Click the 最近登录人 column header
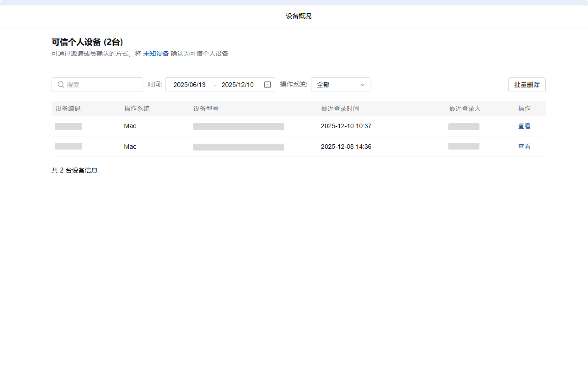The image size is (588, 379). pyautogui.click(x=465, y=109)
